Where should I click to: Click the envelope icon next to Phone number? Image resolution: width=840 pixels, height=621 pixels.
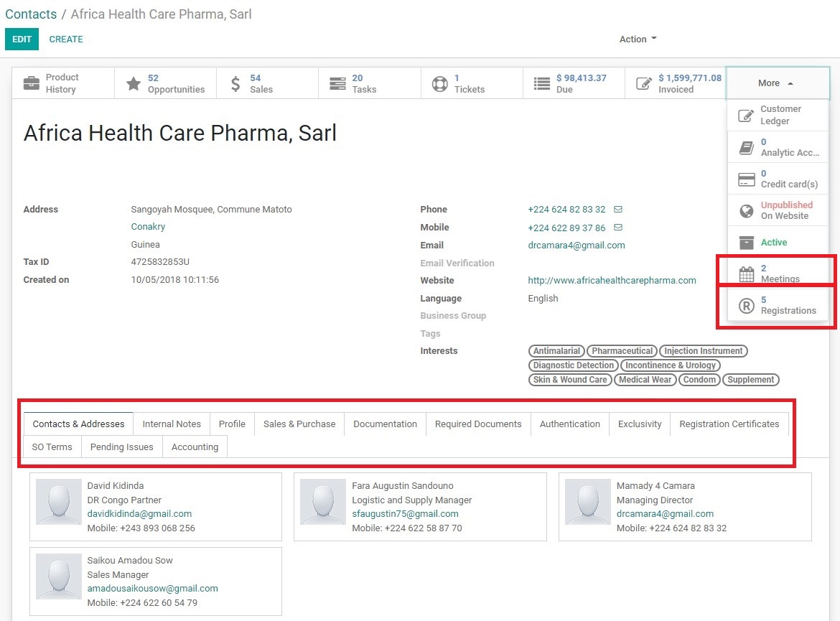[x=618, y=209]
